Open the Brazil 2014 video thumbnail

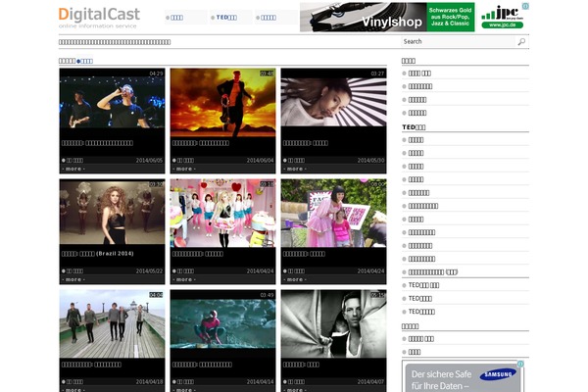[x=112, y=212]
